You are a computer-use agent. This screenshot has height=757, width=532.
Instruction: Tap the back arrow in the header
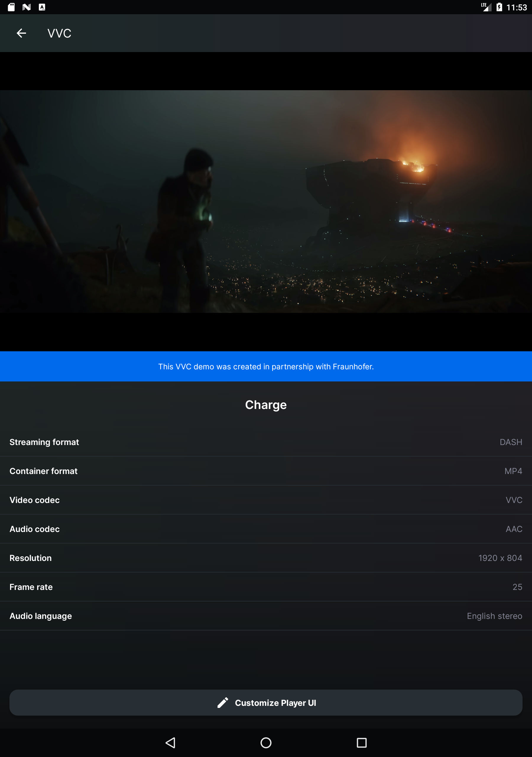click(21, 33)
